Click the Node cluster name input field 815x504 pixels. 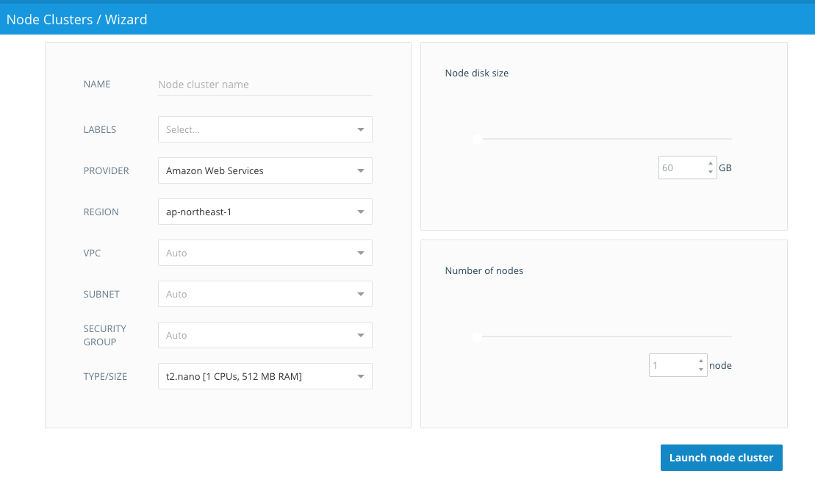265,84
